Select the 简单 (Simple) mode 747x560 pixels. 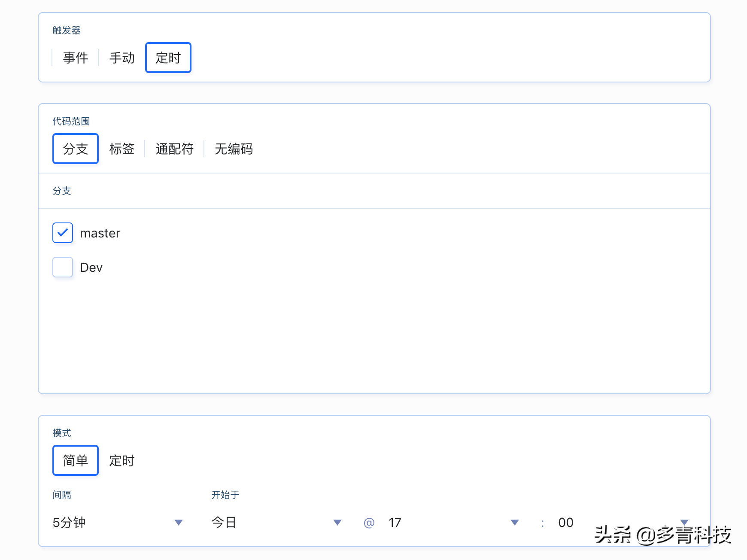(76, 460)
